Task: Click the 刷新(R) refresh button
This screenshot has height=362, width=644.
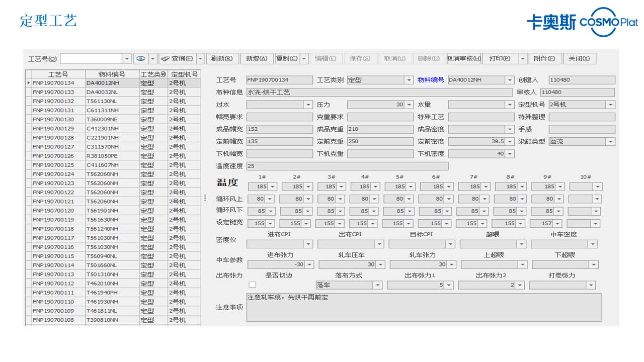Action: (x=222, y=59)
